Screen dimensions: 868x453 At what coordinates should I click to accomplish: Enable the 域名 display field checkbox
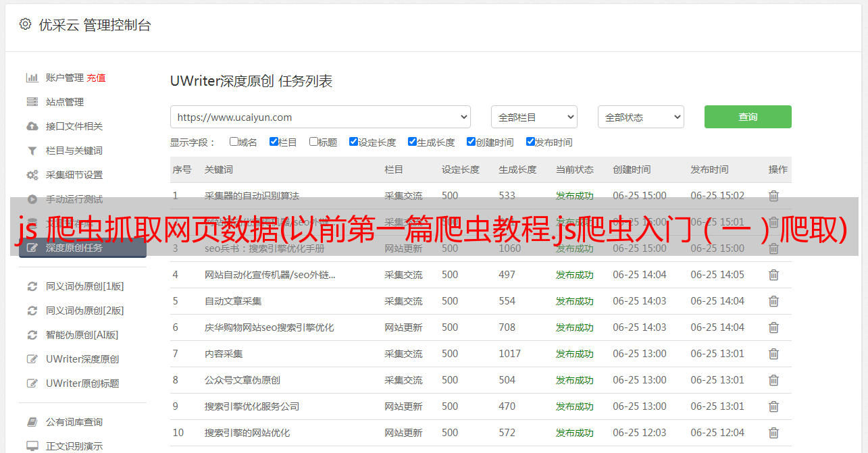[234, 142]
